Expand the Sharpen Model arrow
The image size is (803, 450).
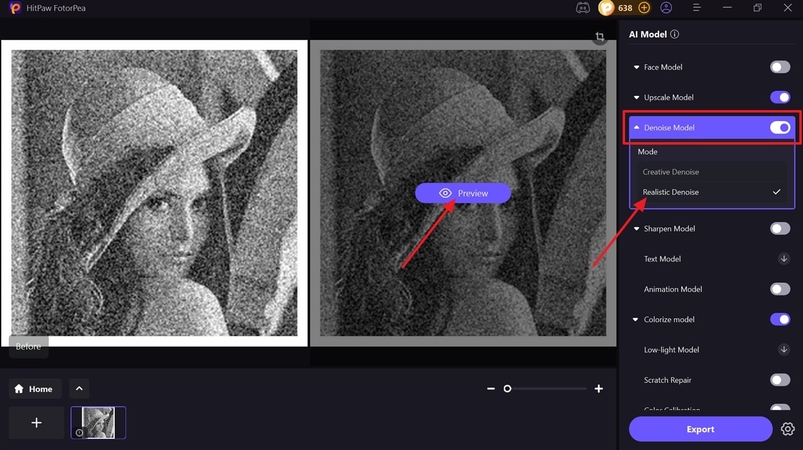click(x=636, y=228)
